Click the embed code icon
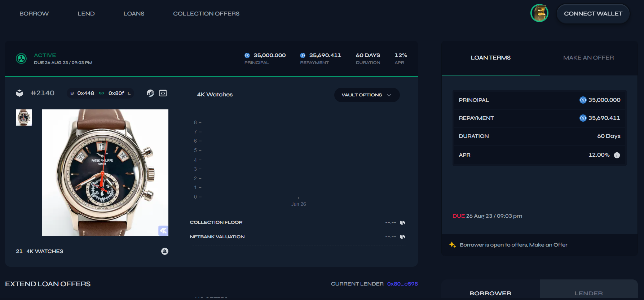Screen dimensions: 644x300 [163, 93]
